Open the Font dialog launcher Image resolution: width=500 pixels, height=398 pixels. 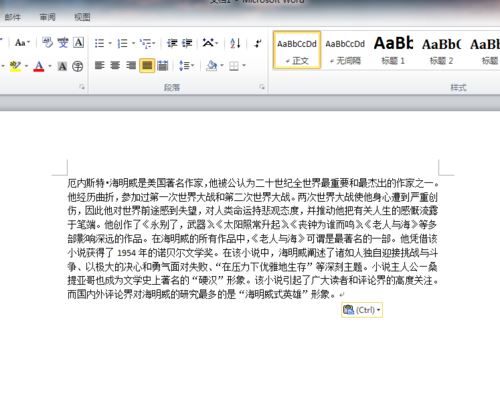[x=82, y=87]
